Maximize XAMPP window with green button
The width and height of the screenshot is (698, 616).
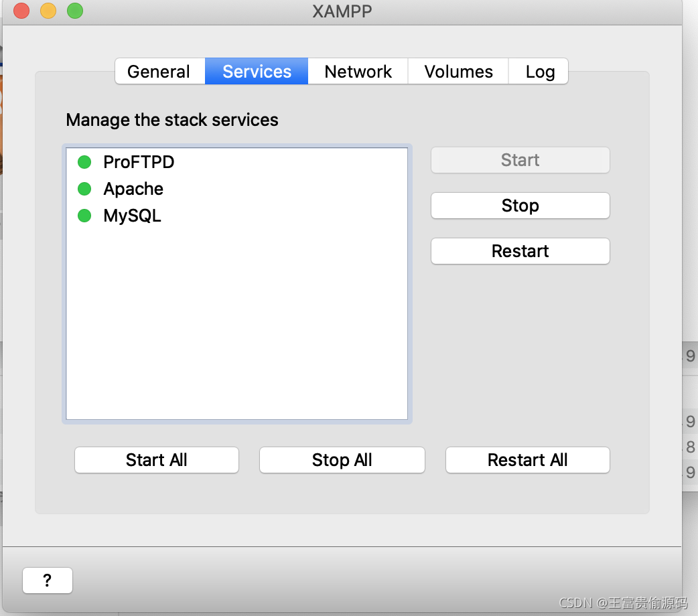point(75,11)
